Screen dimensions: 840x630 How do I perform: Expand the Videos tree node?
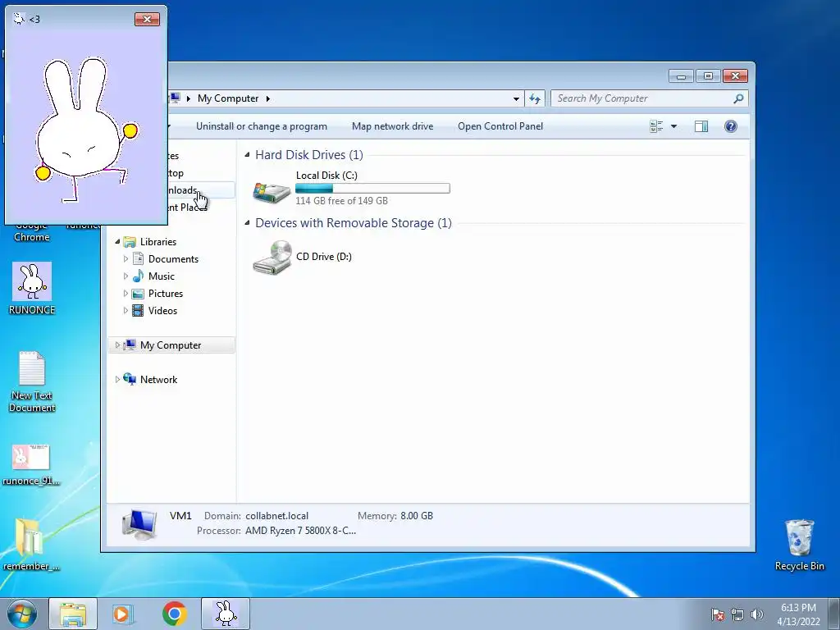pos(126,311)
